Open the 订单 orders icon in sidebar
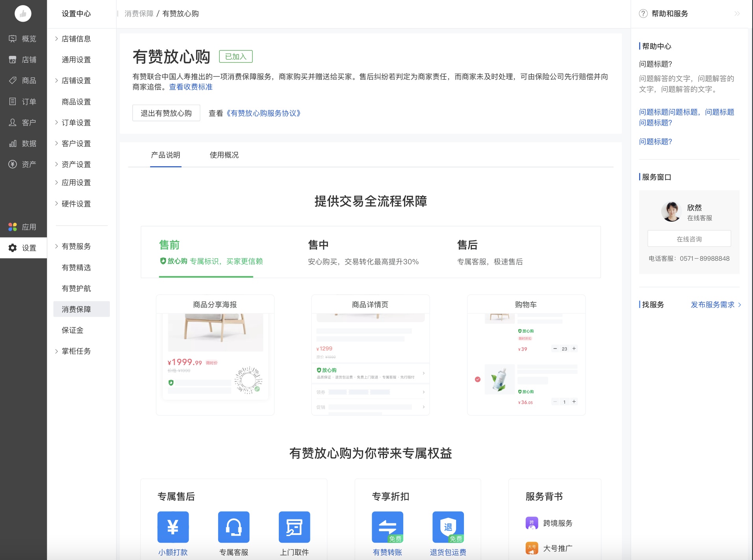Viewport: 753px width, 560px height. 13,102
